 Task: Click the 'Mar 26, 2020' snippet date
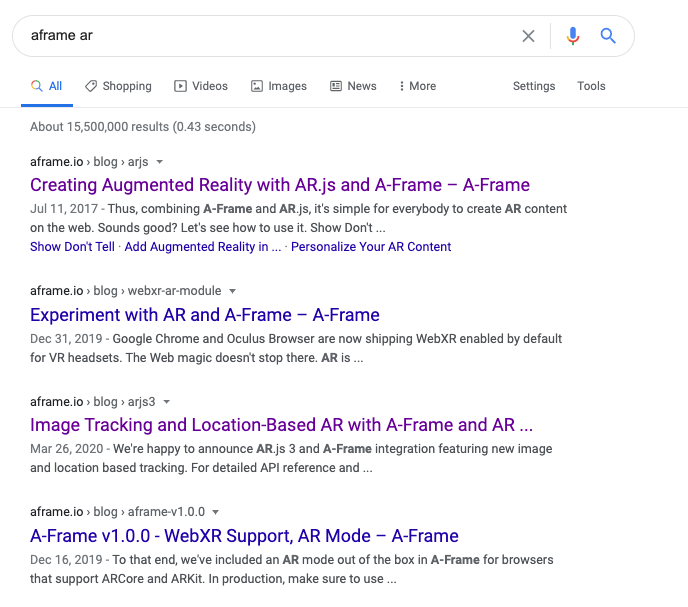66,449
